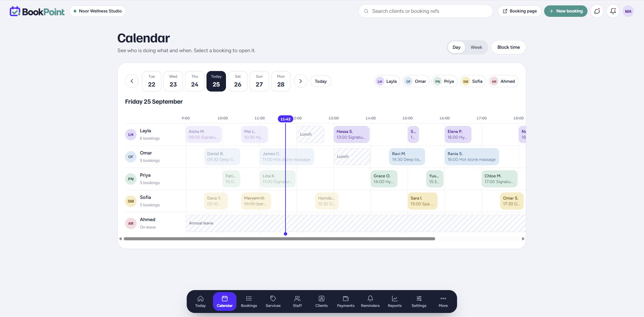Open Reminders from the bottom nav

[x=370, y=302]
